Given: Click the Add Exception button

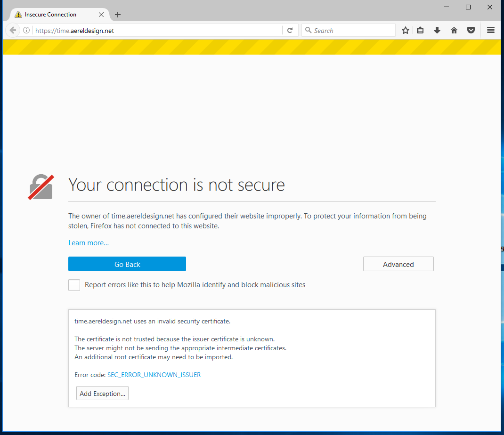Looking at the screenshot, I should [102, 394].
